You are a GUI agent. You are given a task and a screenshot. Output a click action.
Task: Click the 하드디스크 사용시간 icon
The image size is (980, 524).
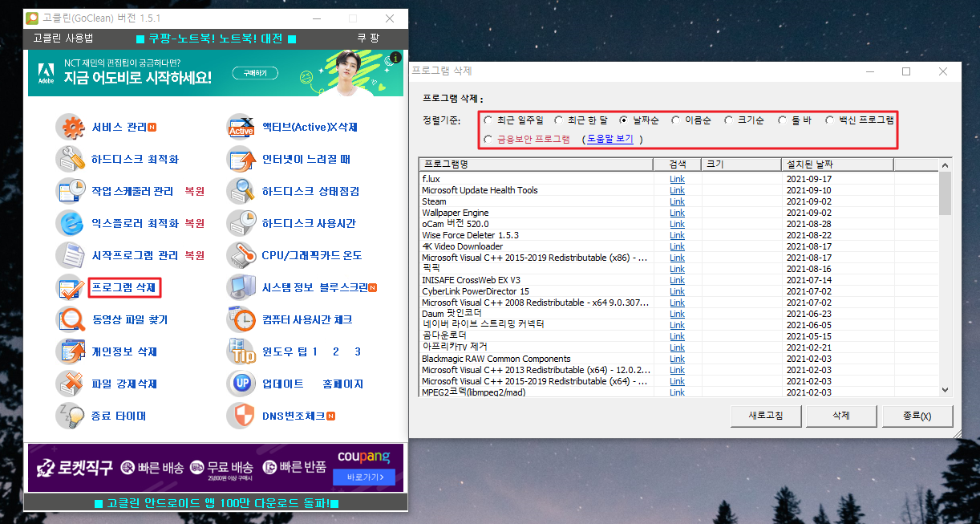(241, 223)
